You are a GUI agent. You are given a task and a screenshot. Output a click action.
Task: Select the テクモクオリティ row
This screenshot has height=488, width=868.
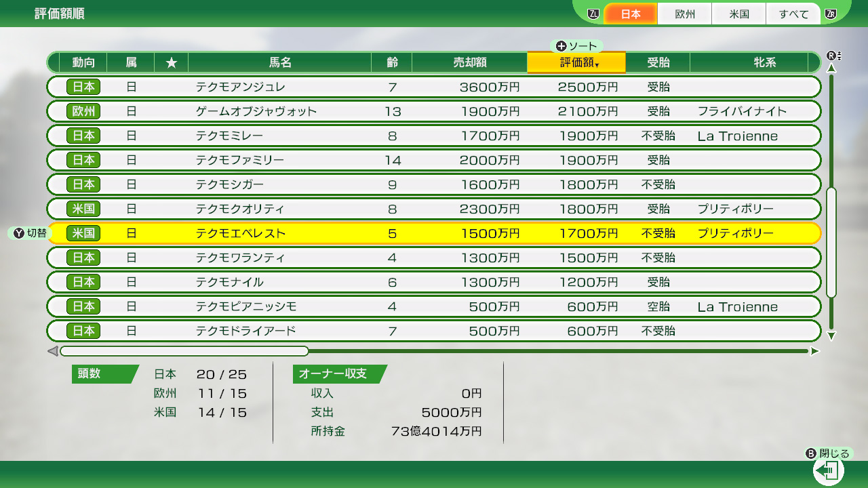(x=434, y=209)
